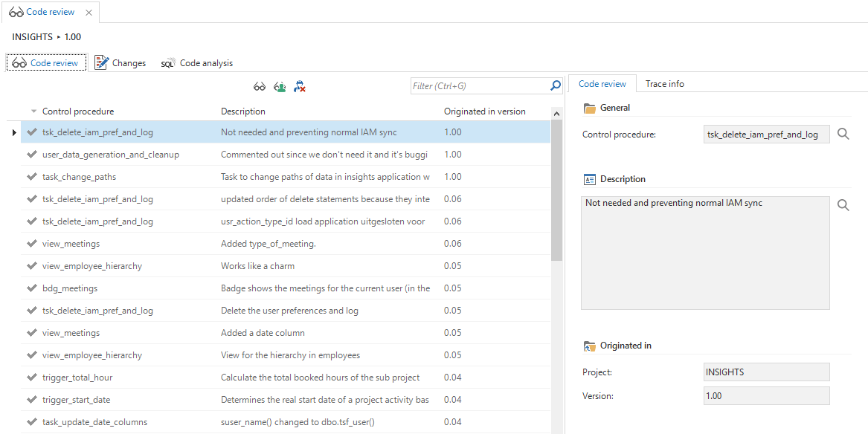This screenshot has height=434, width=868.
Task: Click into the Filter search field
Action: (480, 86)
